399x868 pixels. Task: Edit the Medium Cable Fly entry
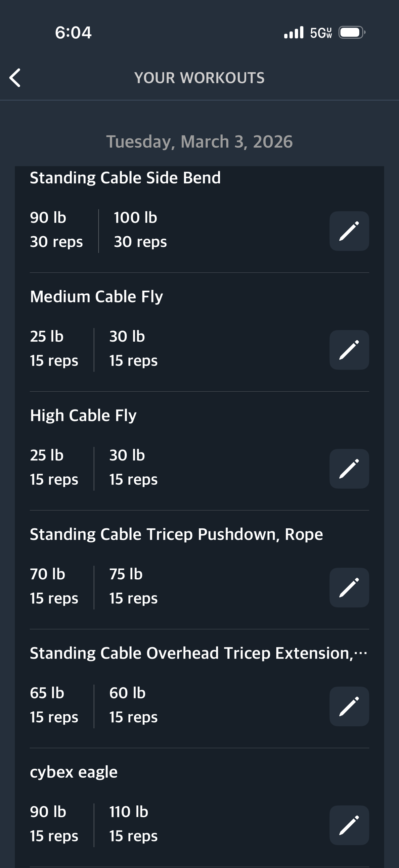tap(349, 350)
